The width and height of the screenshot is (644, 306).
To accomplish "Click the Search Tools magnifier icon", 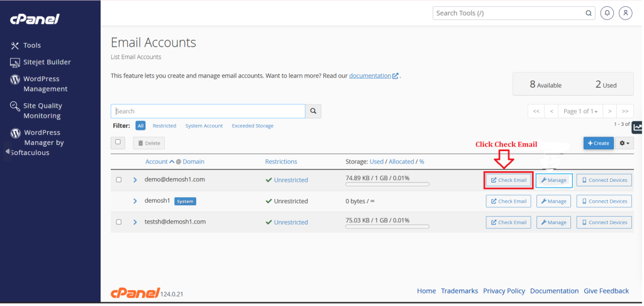I will coord(589,13).
